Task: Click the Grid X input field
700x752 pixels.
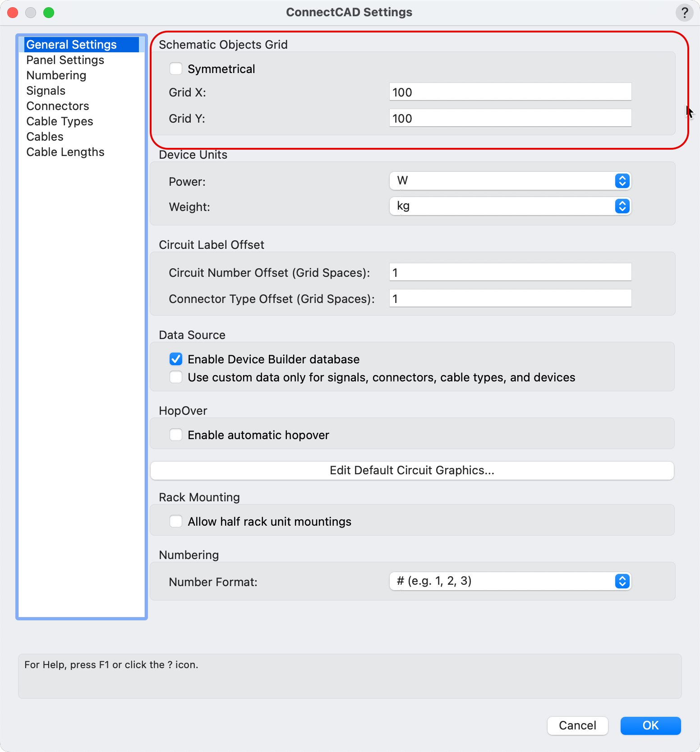Action: point(510,92)
